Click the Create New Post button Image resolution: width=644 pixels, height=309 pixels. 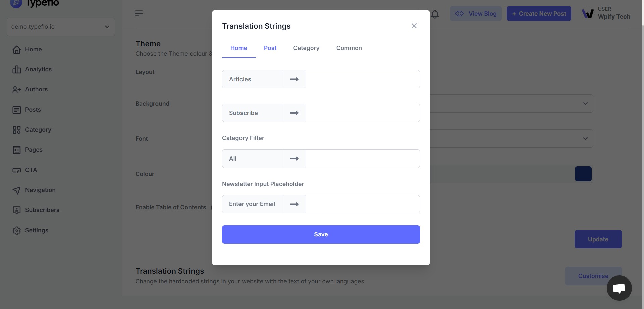(539, 14)
